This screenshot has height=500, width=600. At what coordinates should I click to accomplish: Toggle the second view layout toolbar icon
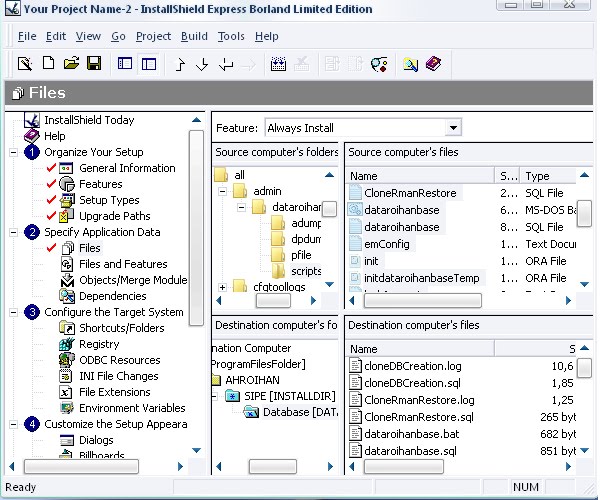[x=149, y=64]
